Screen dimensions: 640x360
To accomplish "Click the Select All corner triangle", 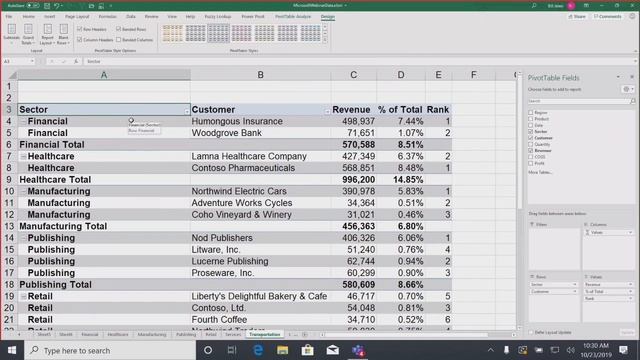I will point(13,75).
